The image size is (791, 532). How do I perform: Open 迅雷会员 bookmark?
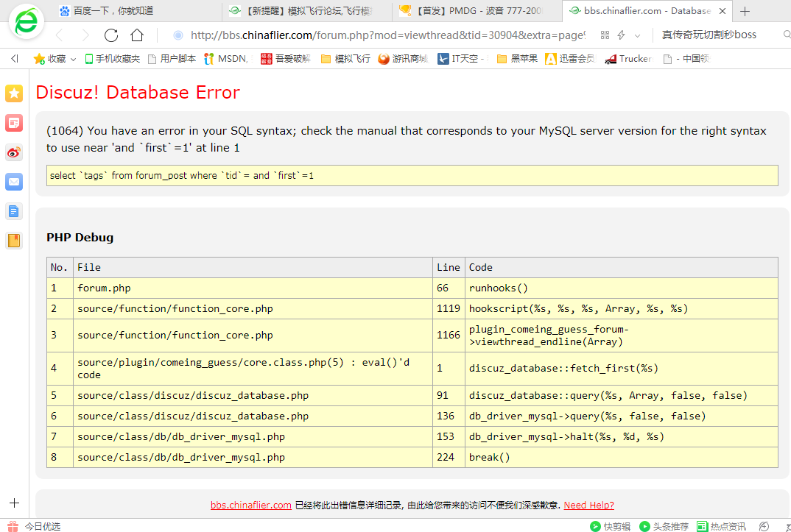click(570, 59)
